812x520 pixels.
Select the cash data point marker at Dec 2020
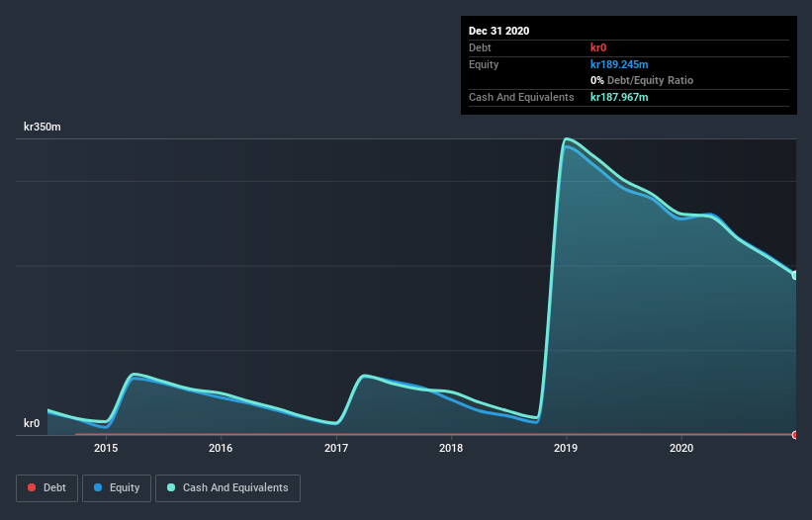795,275
